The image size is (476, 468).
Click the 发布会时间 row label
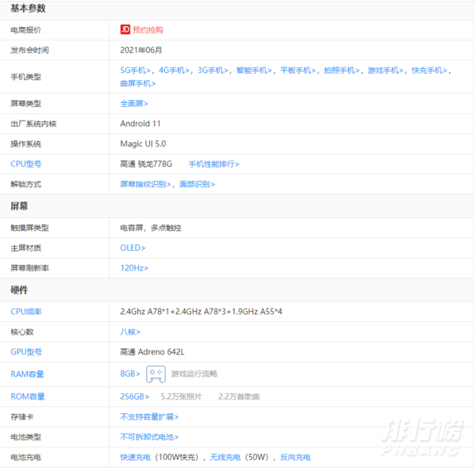tap(30, 50)
